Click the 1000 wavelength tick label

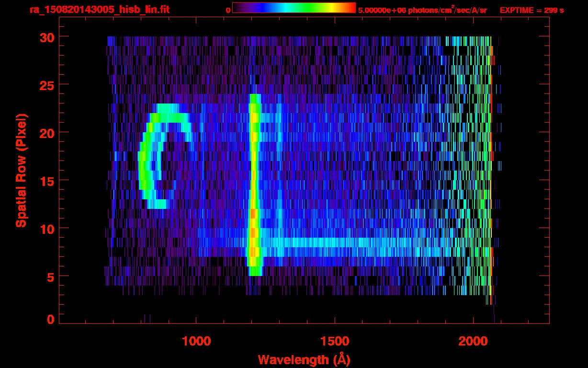pyautogui.click(x=196, y=341)
